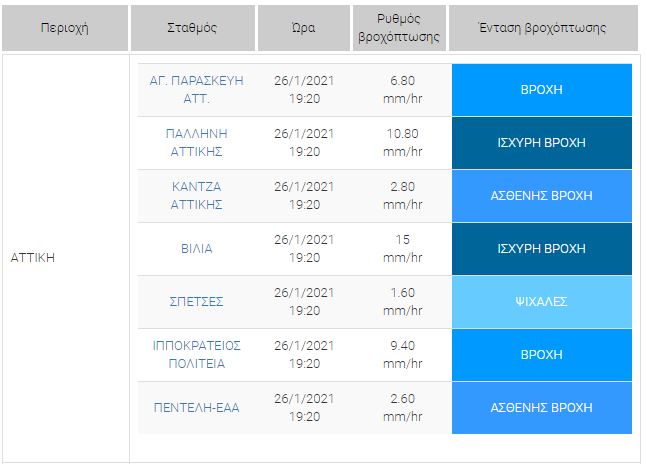Open the ΠΕΝΤΕΛΗ-ΕΑΑ station link
This screenshot has width=647, height=464.
196,407
